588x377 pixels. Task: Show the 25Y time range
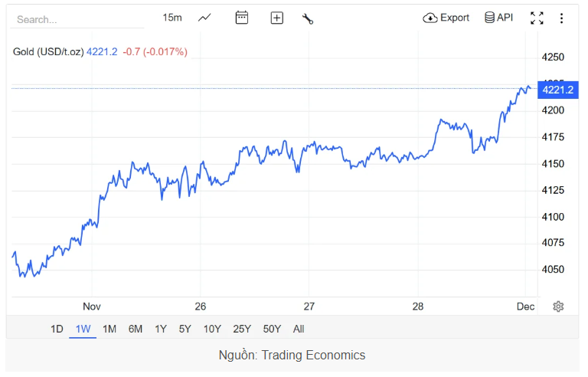[242, 329]
